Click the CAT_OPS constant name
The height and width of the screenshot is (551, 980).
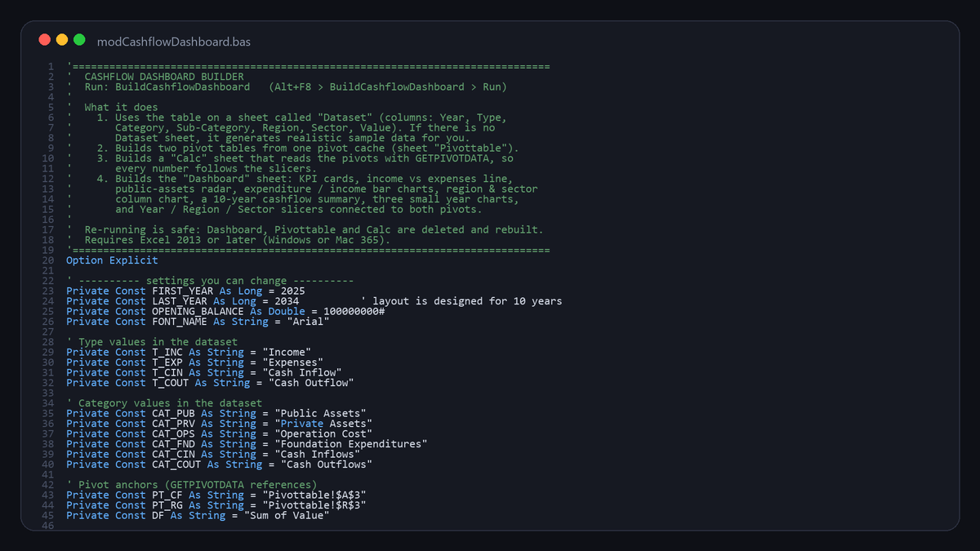click(x=174, y=433)
